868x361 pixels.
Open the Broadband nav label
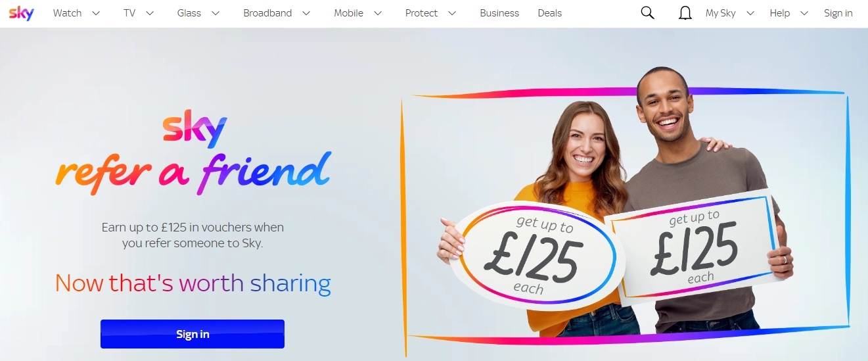click(267, 13)
